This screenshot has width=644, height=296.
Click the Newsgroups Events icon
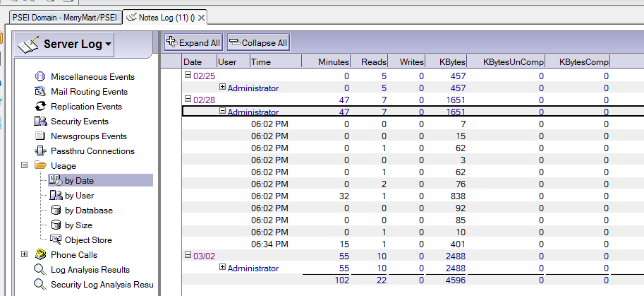[40, 136]
